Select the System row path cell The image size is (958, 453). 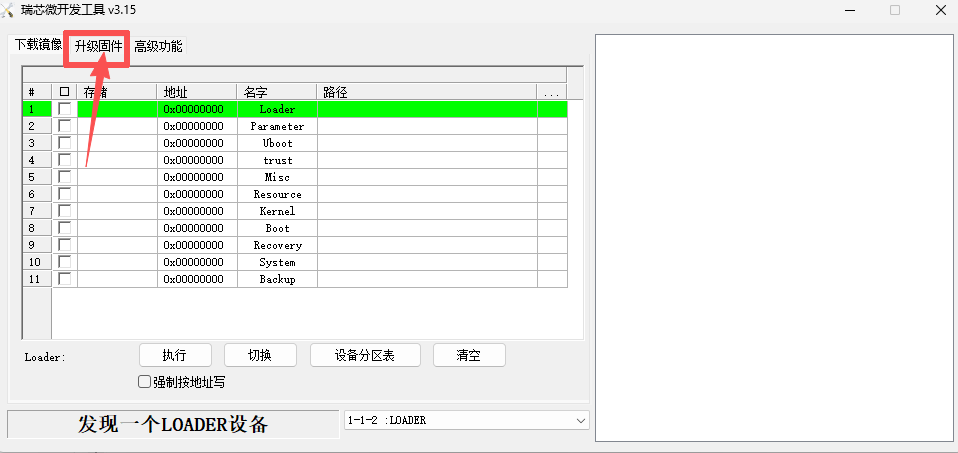coord(426,262)
